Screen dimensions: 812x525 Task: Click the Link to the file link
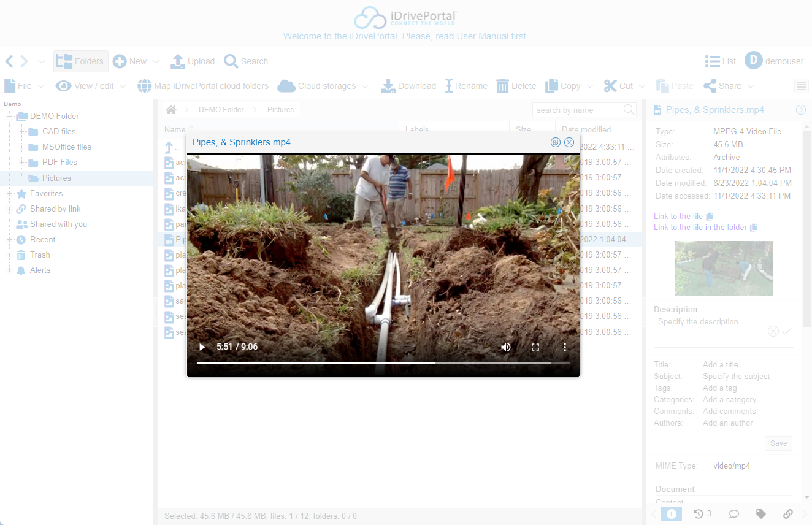pos(678,217)
